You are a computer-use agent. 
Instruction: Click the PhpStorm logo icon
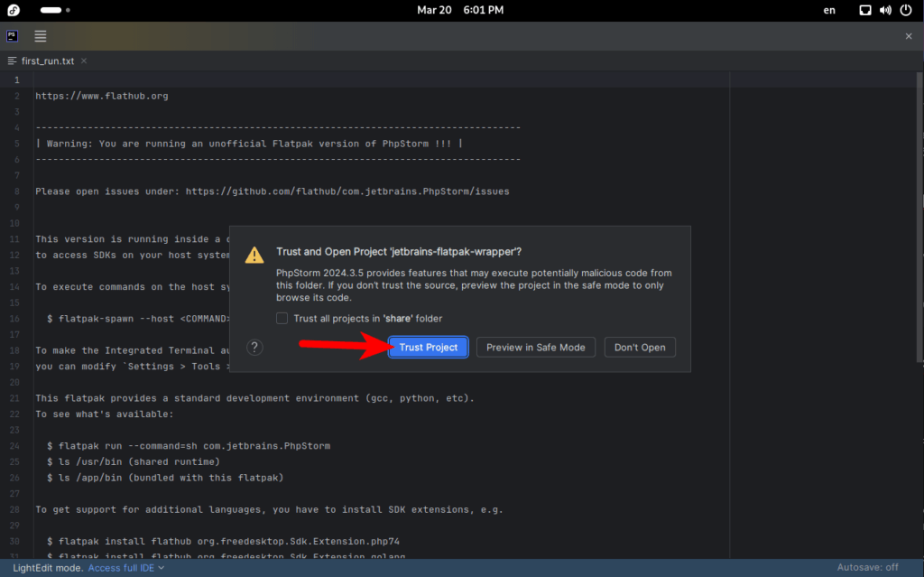(x=12, y=36)
